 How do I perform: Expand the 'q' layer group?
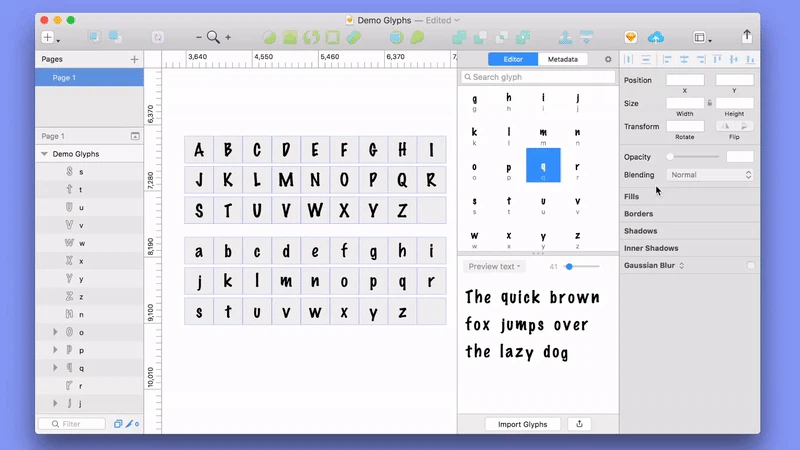tap(55, 368)
